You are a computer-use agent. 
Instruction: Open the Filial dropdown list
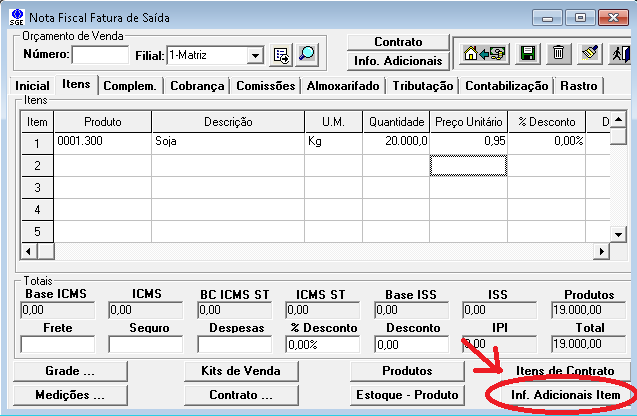tap(255, 55)
